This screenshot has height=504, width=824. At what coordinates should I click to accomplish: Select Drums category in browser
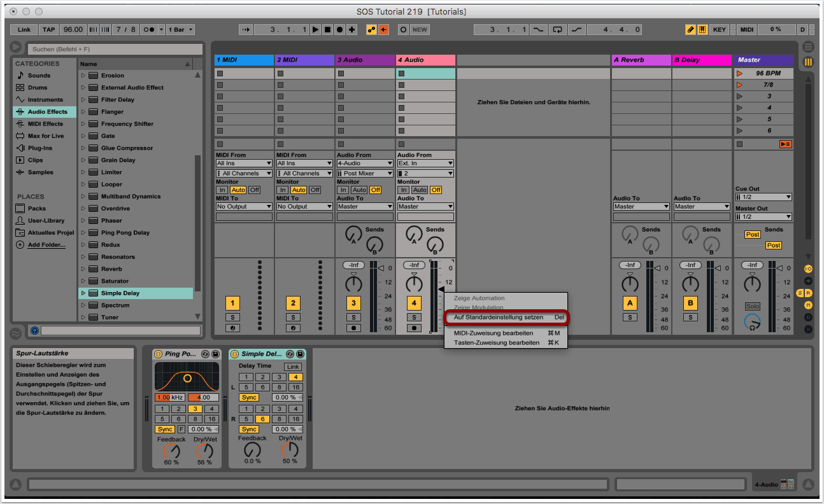[38, 88]
